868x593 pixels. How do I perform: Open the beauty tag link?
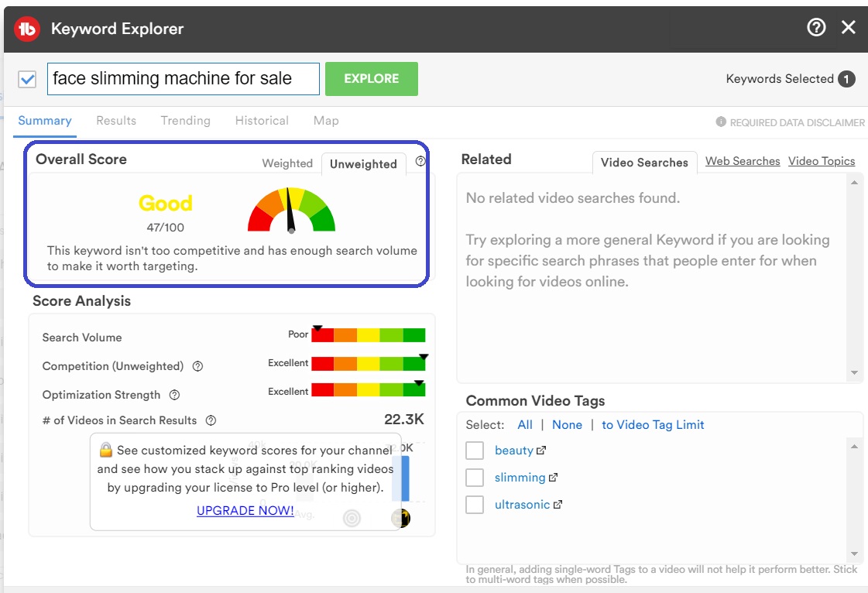click(x=513, y=450)
